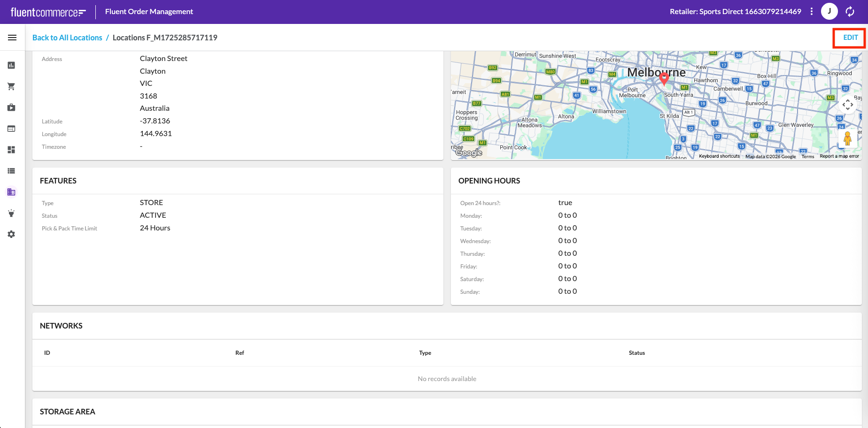Click the Street View pegman icon
This screenshot has width=868, height=428.
[x=847, y=138]
